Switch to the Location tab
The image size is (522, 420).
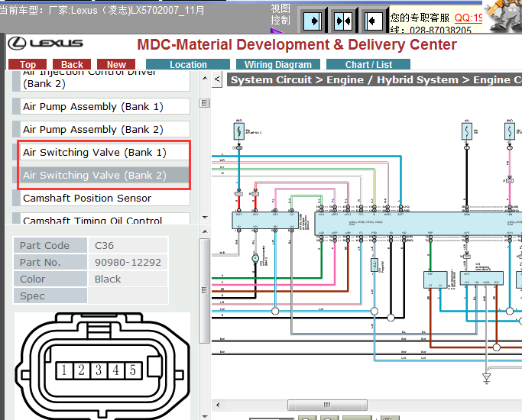pyautogui.click(x=188, y=64)
